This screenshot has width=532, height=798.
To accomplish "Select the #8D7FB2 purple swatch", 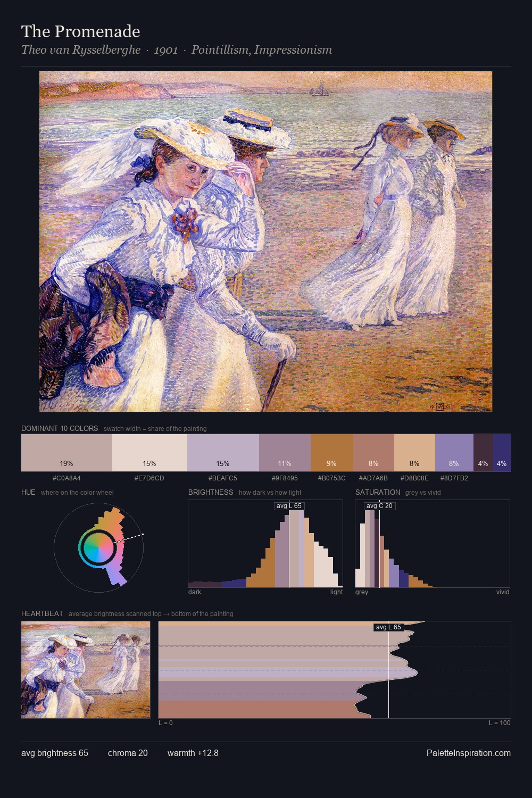I will pyautogui.click(x=454, y=453).
